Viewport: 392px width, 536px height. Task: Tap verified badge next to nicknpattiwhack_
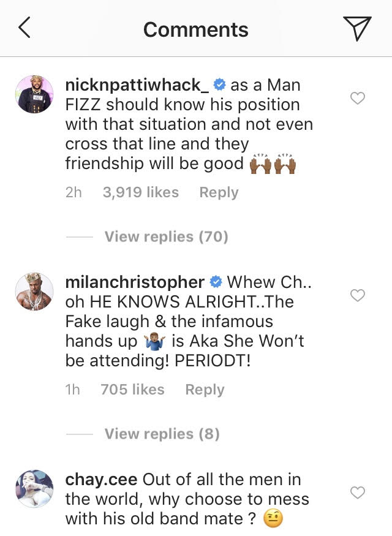coord(219,85)
